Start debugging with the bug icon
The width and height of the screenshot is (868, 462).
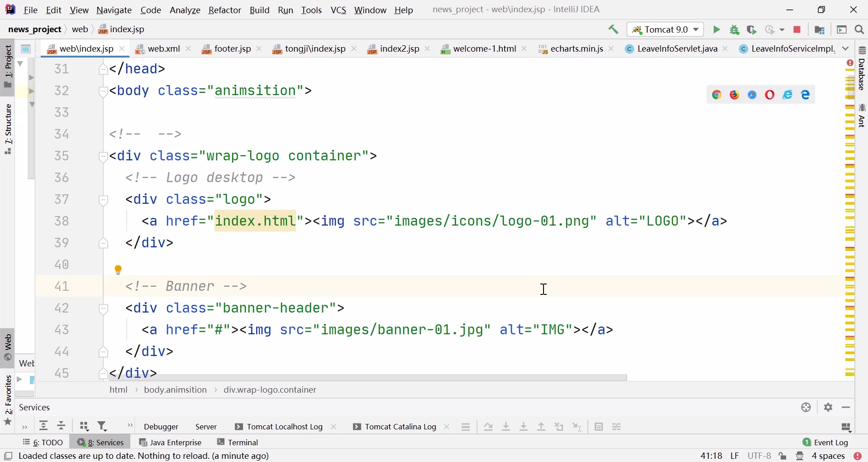[x=735, y=30]
